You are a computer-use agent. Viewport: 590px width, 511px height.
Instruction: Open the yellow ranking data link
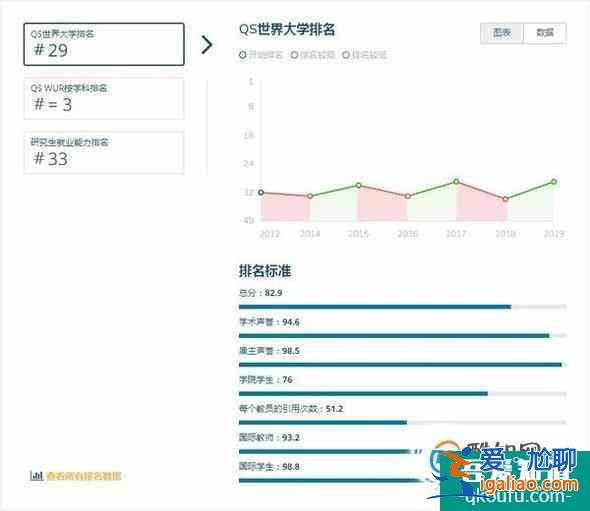(84, 476)
